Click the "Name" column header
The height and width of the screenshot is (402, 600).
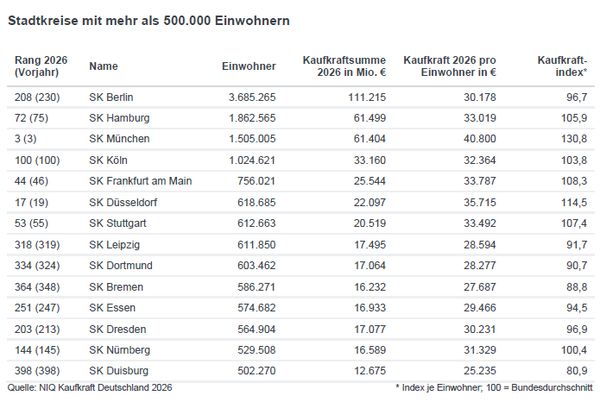(103, 66)
